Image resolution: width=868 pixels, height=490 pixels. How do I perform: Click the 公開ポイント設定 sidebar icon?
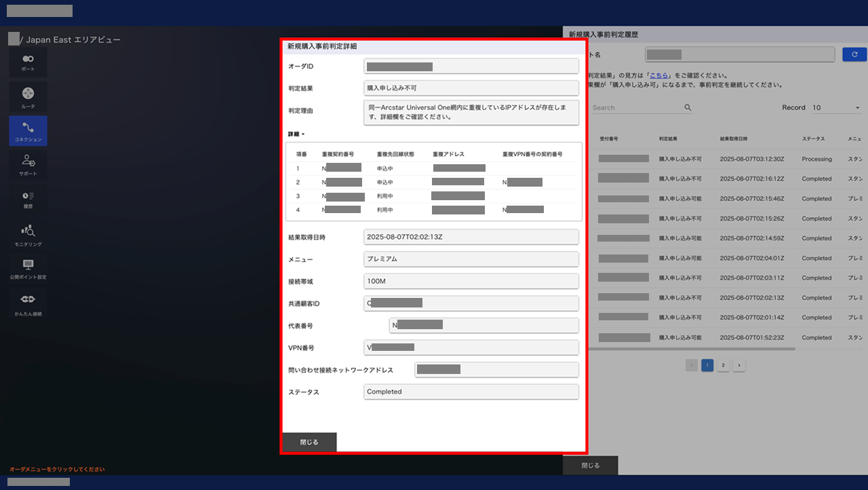click(x=28, y=269)
